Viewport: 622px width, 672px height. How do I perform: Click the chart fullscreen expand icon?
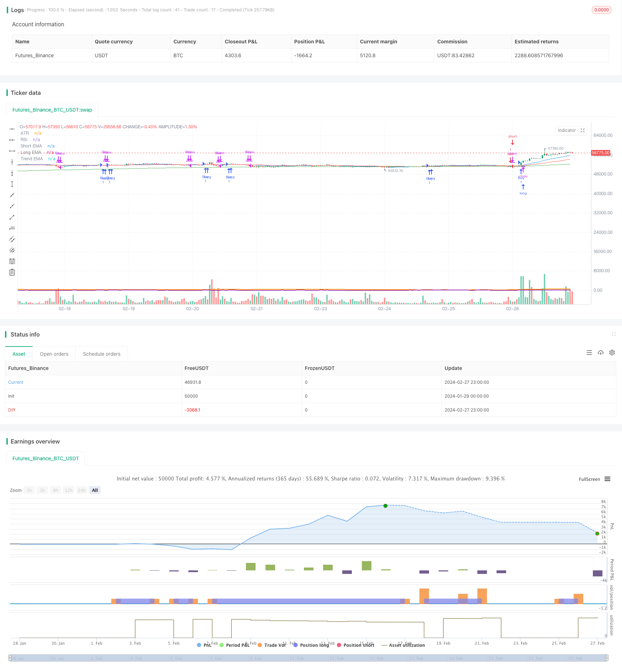point(583,130)
